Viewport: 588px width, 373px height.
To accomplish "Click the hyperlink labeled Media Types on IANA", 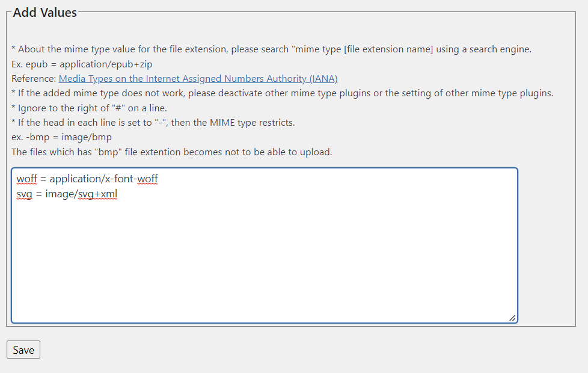I will point(198,78).
